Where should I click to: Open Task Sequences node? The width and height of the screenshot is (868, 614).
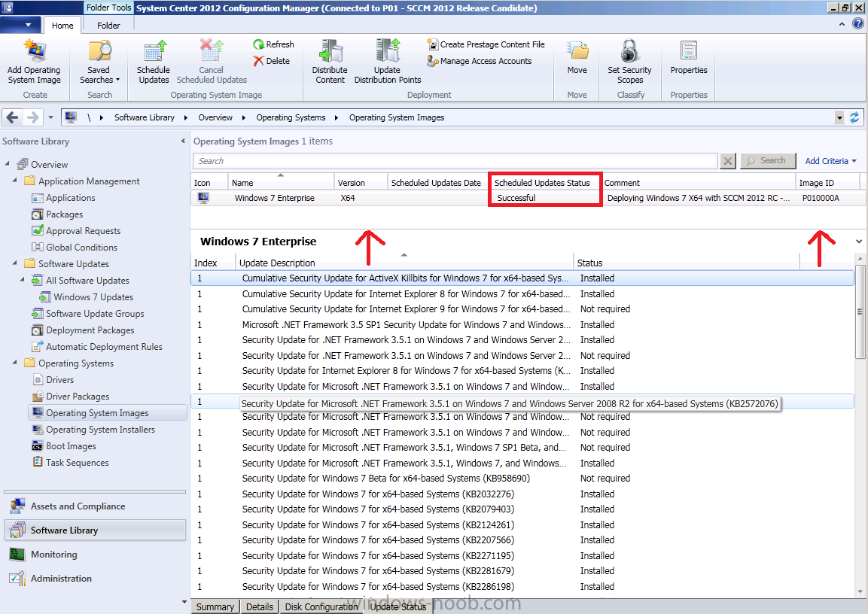(70, 463)
